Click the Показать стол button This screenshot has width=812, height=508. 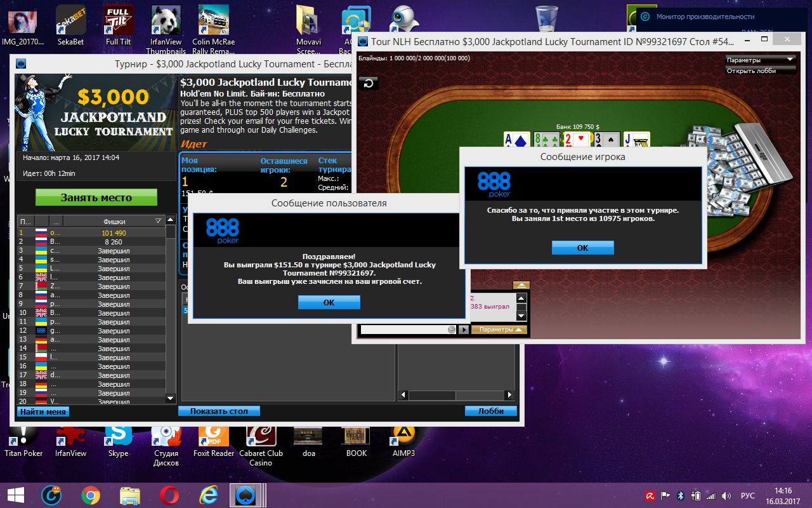(218, 411)
